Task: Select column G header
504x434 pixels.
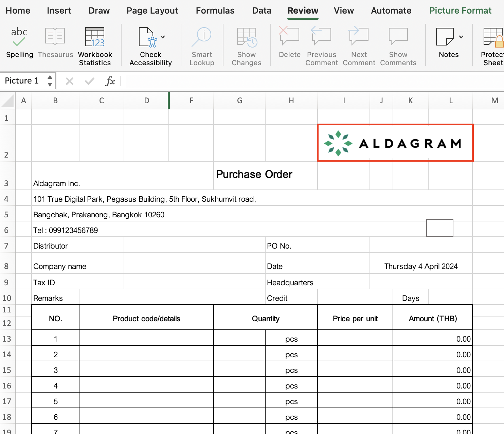Action: click(x=239, y=101)
